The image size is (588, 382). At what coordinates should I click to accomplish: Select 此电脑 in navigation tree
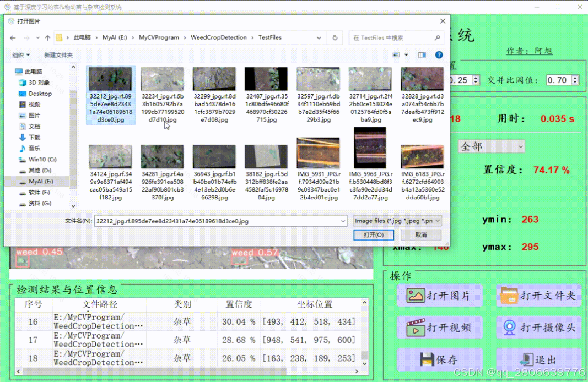pos(29,72)
